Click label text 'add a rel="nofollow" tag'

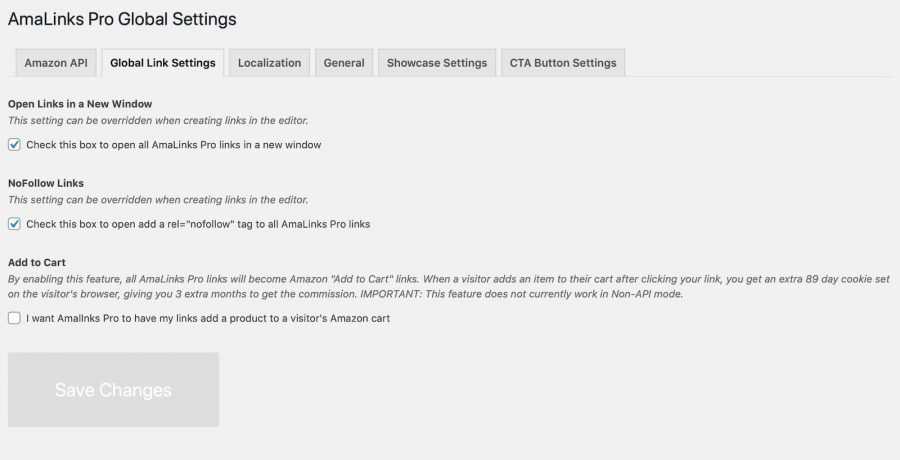[x=195, y=224]
